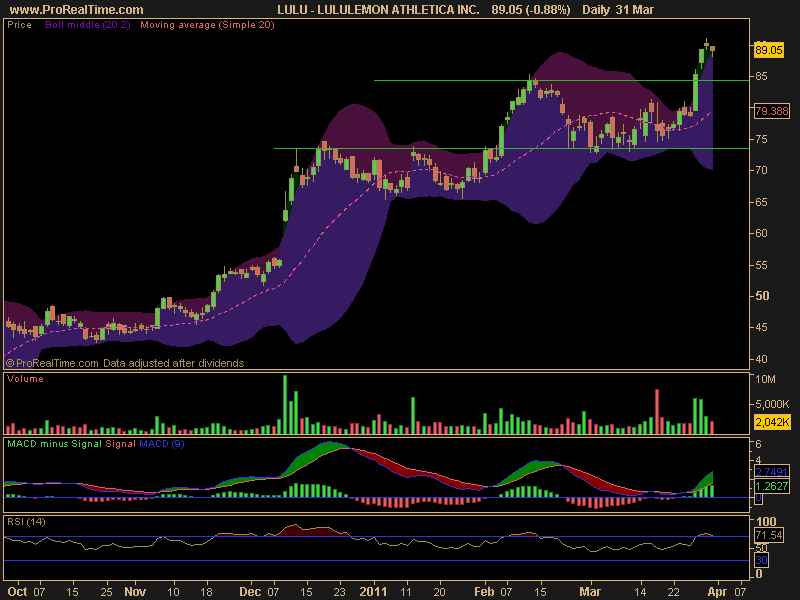Click the RSI 100 axis label
This screenshot has width=800, height=600.
pyautogui.click(x=765, y=521)
